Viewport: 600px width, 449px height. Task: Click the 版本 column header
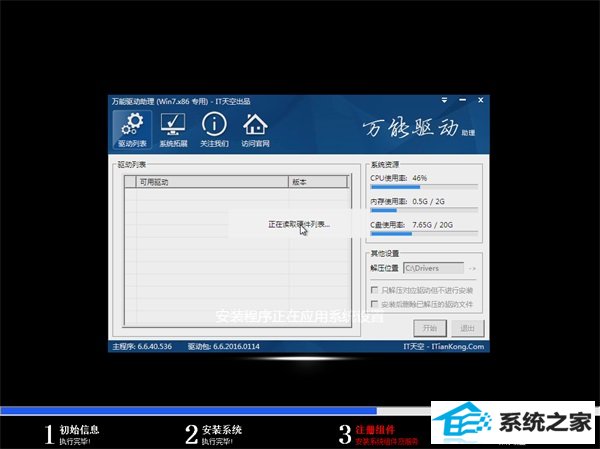tap(300, 183)
